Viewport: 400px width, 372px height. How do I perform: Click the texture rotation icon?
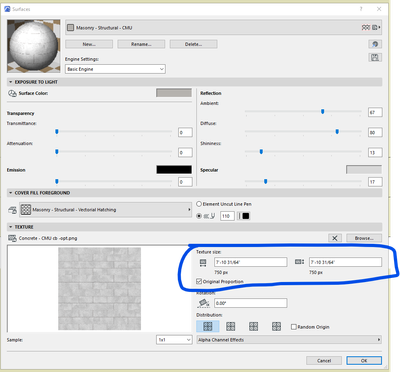[x=203, y=303]
